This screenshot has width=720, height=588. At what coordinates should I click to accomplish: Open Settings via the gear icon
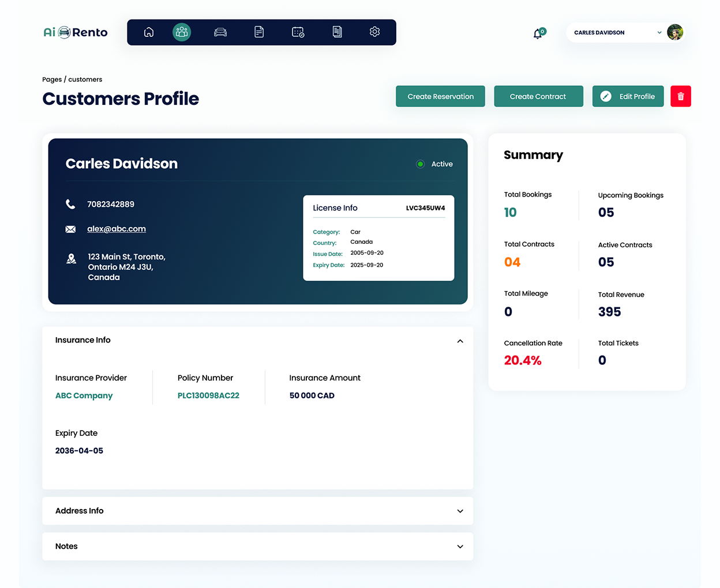[374, 32]
